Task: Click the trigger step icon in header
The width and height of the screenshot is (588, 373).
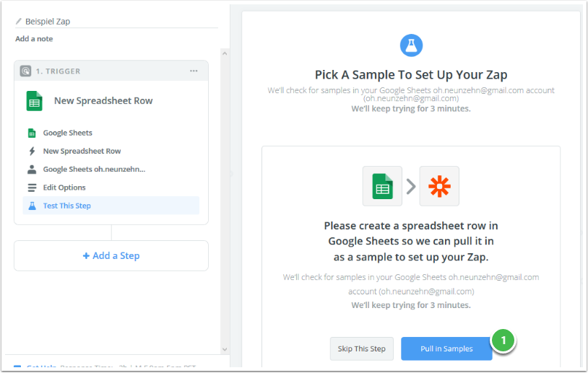Action: [25, 71]
